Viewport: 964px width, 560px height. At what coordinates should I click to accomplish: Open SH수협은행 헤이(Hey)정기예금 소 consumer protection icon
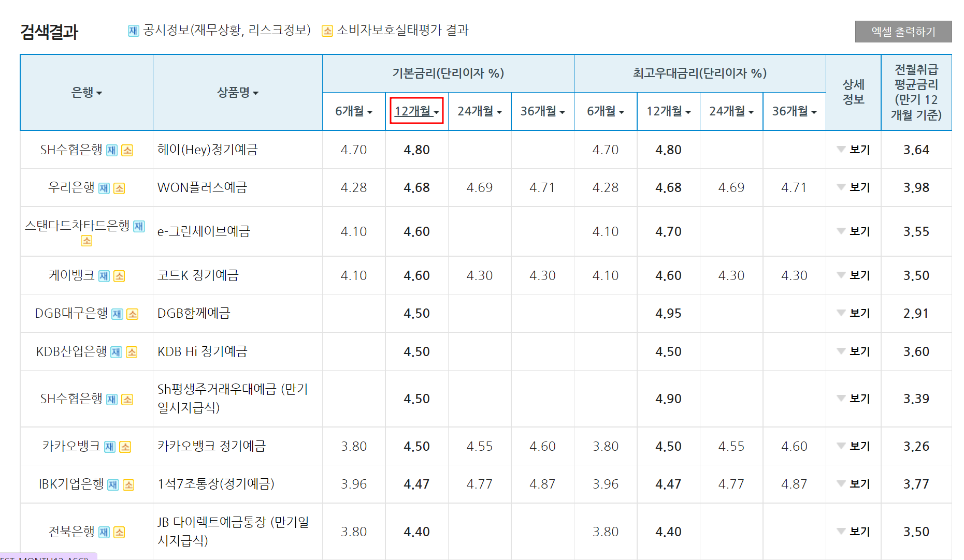(127, 150)
